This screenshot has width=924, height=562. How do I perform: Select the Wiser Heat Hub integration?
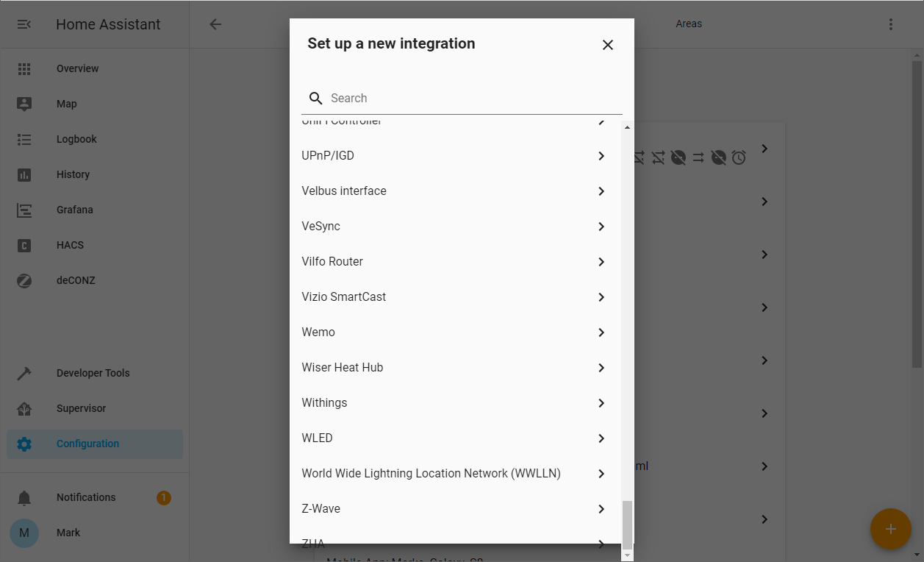(454, 368)
